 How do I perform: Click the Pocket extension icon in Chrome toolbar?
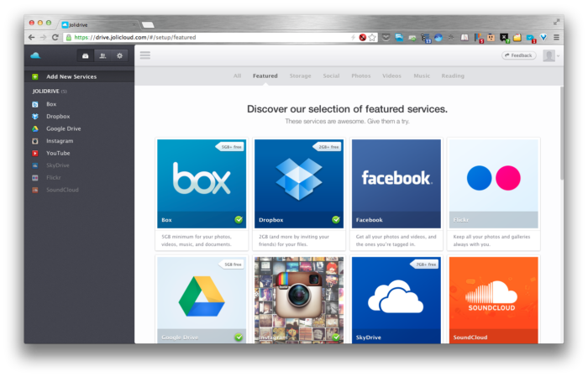[386, 37]
